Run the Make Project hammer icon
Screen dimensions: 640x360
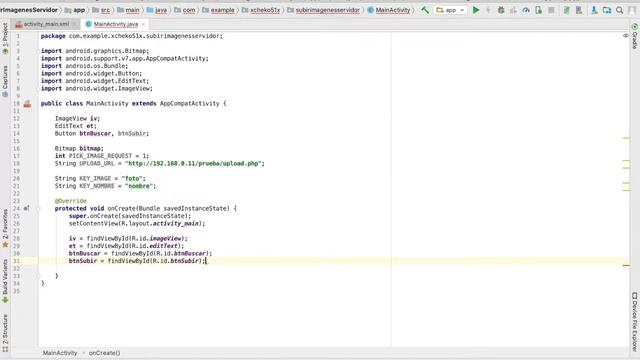425,10
